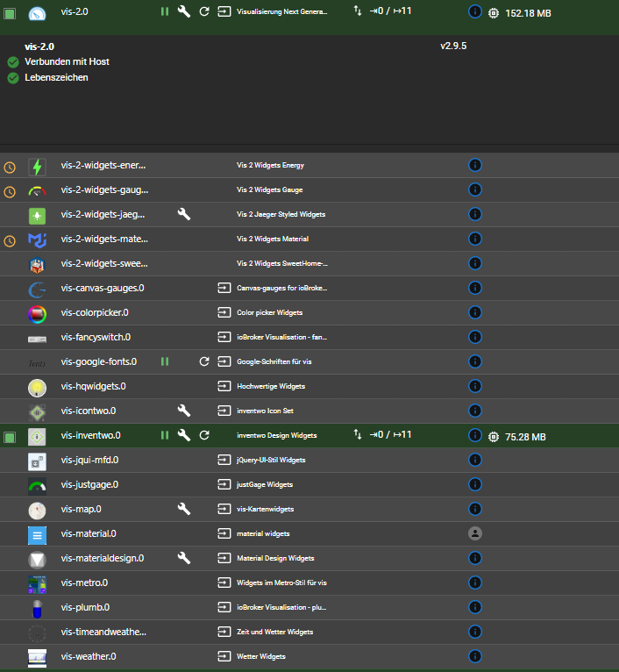Collapse the expanded vis-2.0 row title

(39, 46)
